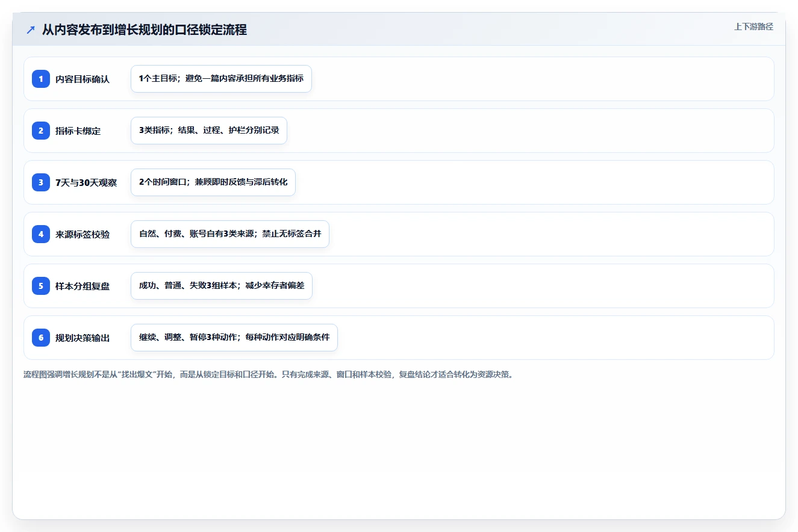Viewport: 798px width, 532px height.
Task: Click the 自然、付费、账号自有3类来源 chip
Action: [x=230, y=234]
